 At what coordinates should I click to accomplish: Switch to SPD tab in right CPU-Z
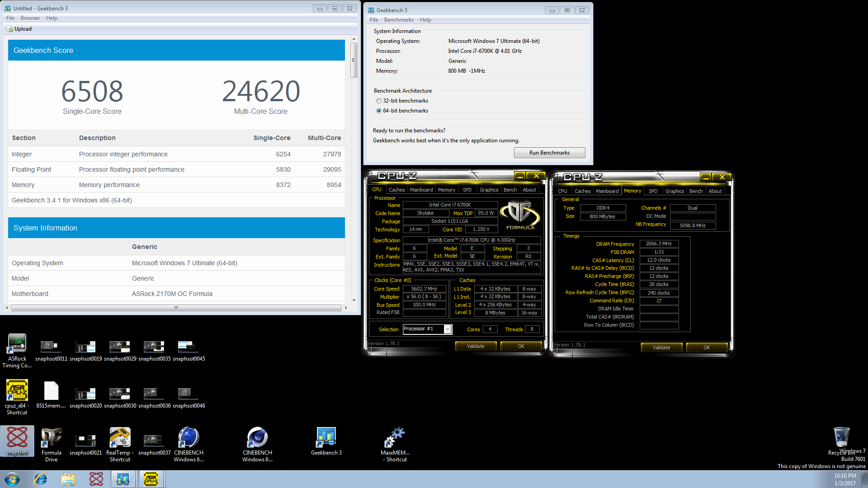[653, 191]
